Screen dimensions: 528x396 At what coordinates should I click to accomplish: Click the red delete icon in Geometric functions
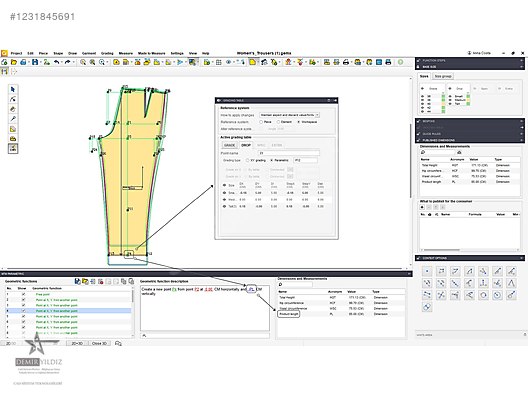click(101, 281)
